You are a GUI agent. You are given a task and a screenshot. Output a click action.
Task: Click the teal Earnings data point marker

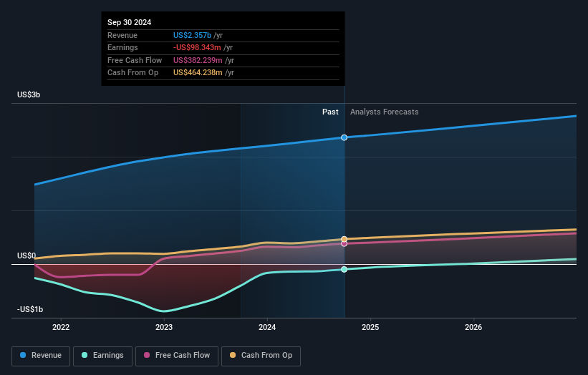pyautogui.click(x=344, y=269)
